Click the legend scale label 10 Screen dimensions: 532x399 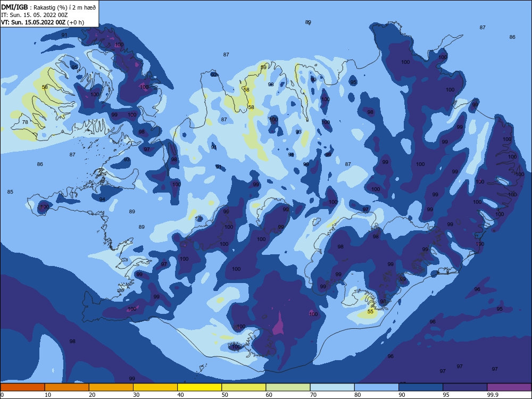coord(48,395)
